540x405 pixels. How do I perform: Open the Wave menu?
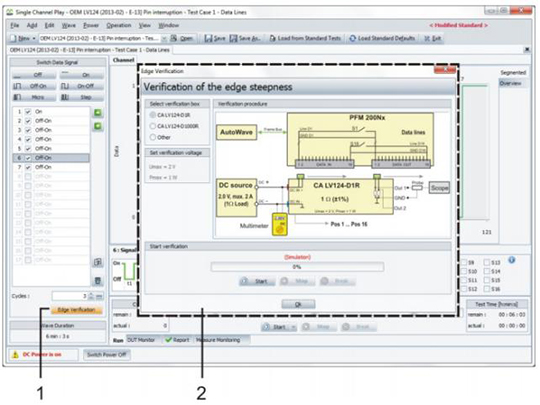[69, 25]
